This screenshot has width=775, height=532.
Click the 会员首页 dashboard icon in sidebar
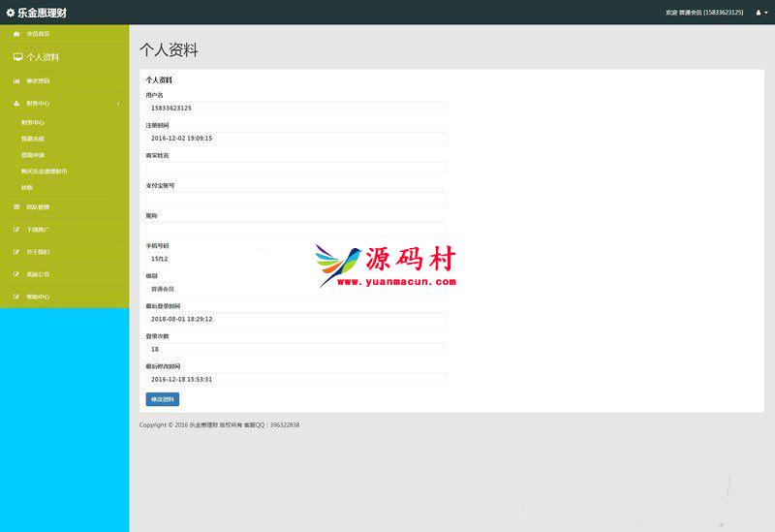coord(16,34)
